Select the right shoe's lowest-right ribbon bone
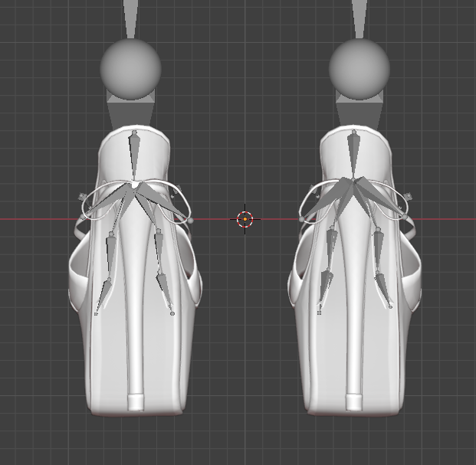476x465 pixels. pos(383,290)
